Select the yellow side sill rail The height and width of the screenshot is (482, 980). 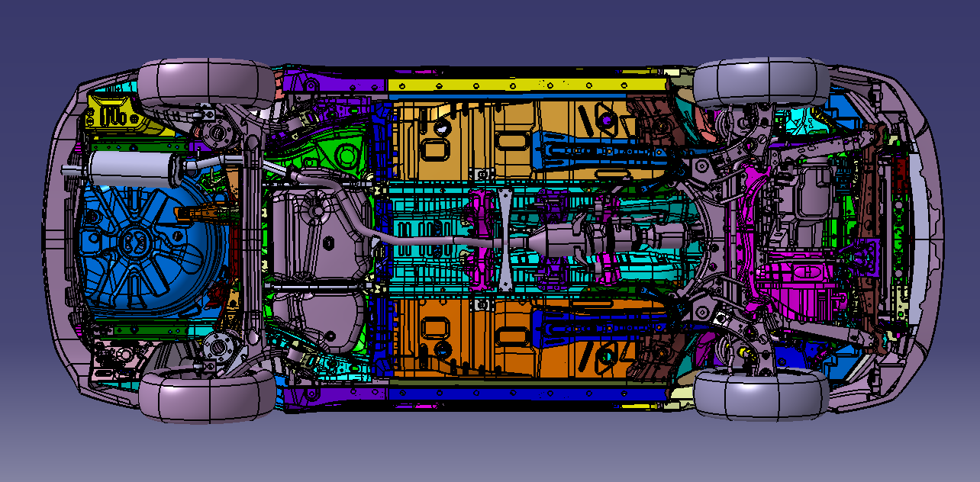[x=527, y=85]
